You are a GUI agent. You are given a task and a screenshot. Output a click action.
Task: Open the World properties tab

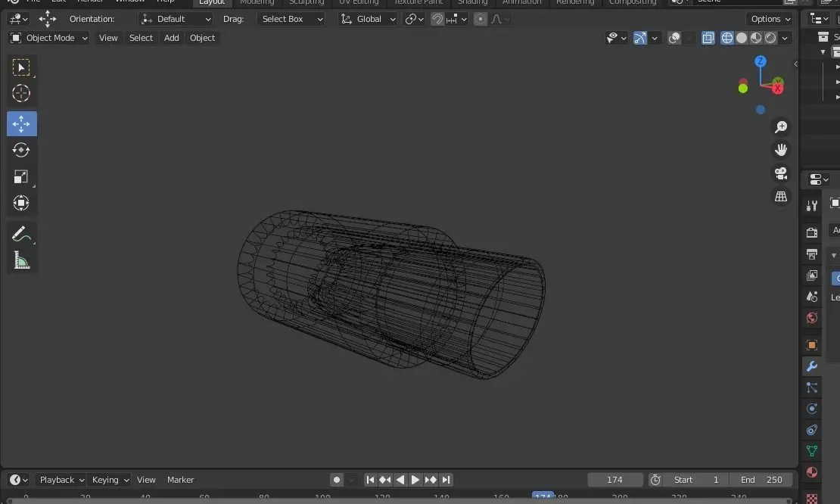[812, 318]
